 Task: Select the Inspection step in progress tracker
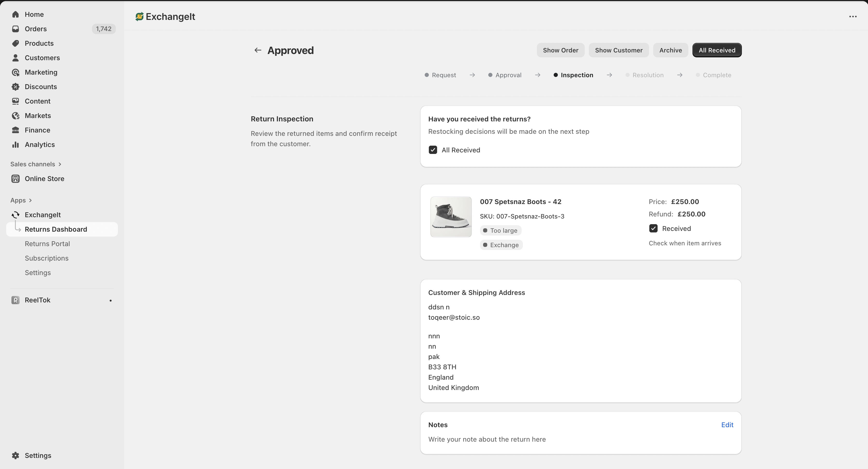576,75
